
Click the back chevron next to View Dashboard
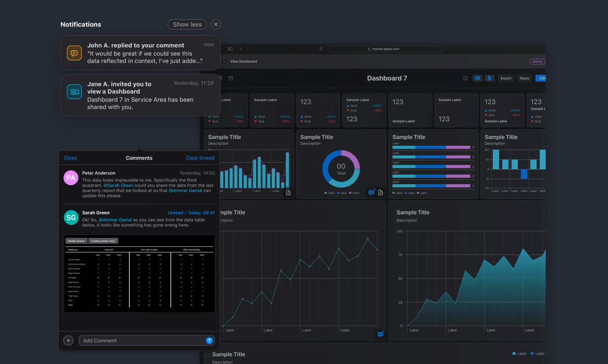[x=224, y=61]
